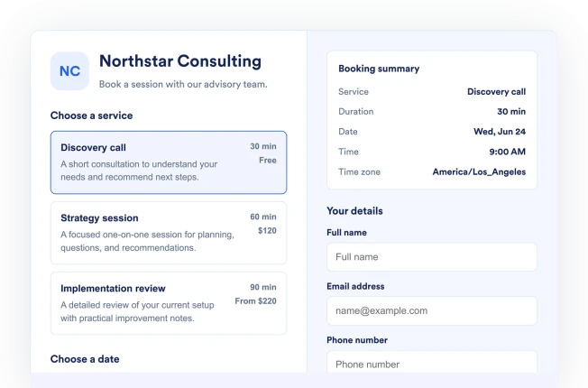Choose the Strategy session service option

tap(169, 233)
